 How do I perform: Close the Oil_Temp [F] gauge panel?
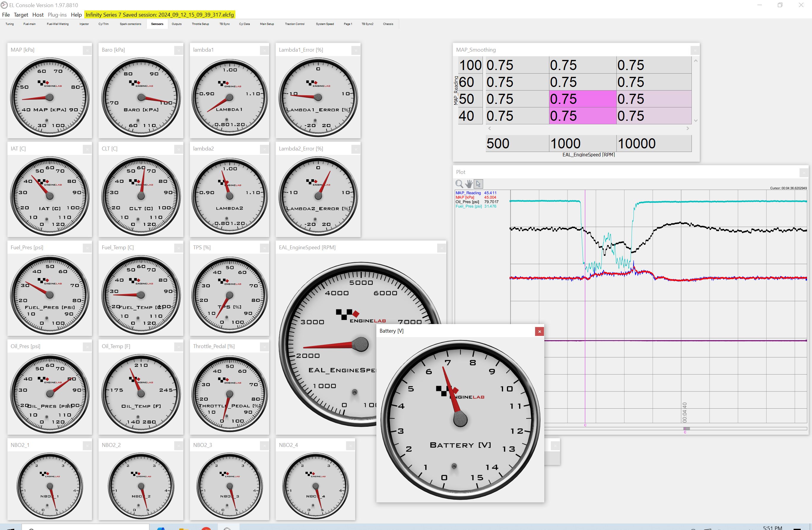click(x=178, y=347)
